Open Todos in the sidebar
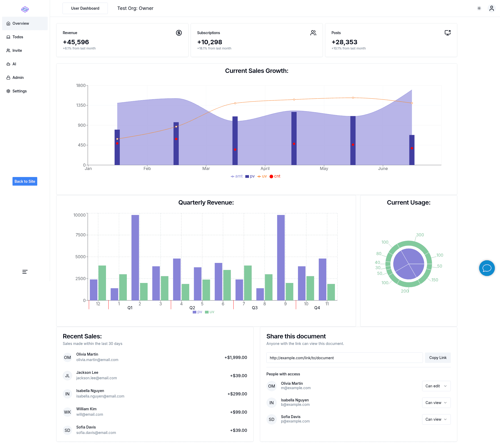 click(x=25, y=37)
